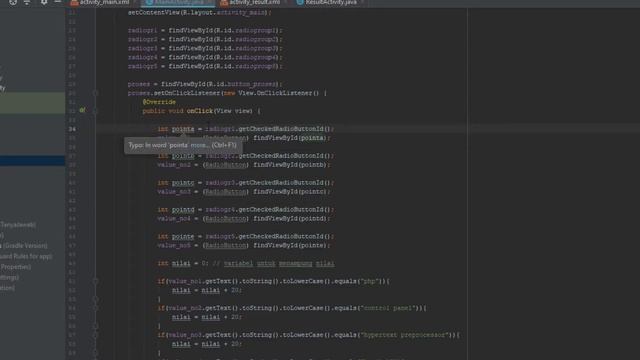Click the select opened file target icon
The width and height of the screenshot is (640, 360).
point(13,2)
